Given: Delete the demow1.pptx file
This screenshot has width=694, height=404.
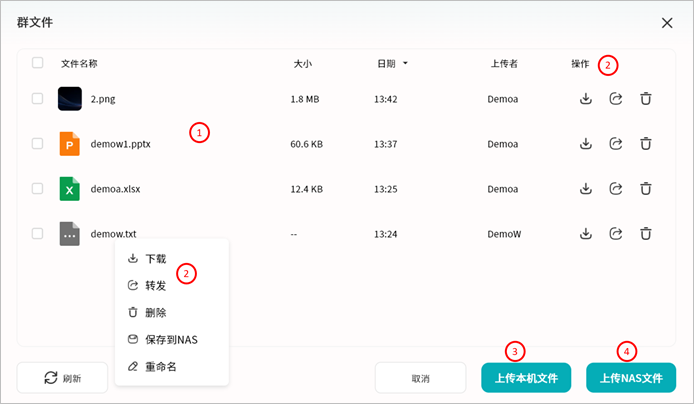Looking at the screenshot, I should (x=646, y=144).
